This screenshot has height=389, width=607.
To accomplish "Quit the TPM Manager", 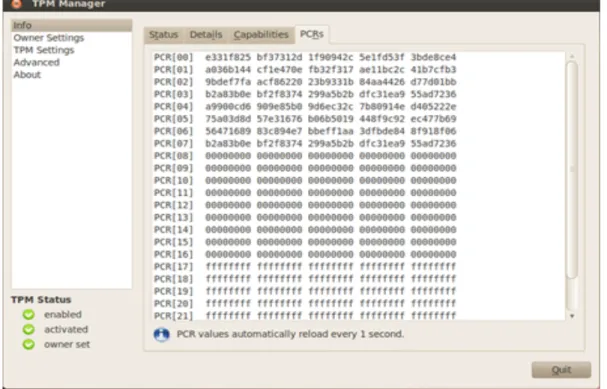I will pyautogui.click(x=561, y=370).
